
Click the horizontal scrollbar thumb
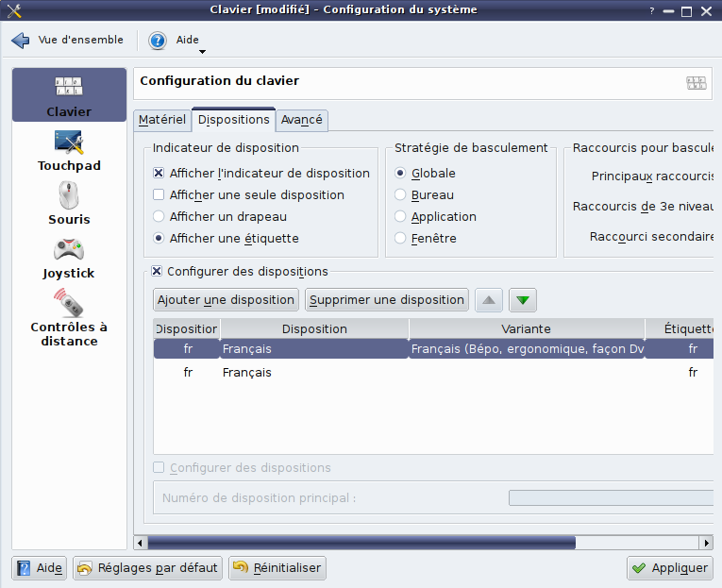click(x=359, y=543)
